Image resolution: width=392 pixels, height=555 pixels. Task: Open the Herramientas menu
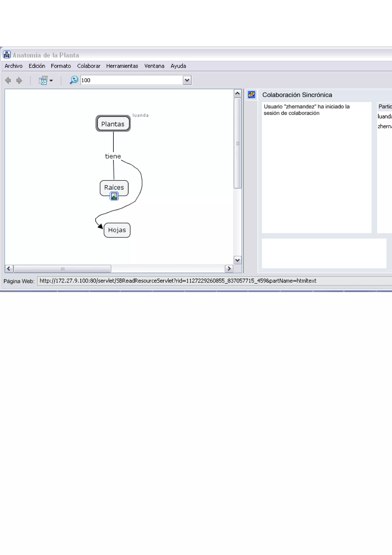(122, 66)
